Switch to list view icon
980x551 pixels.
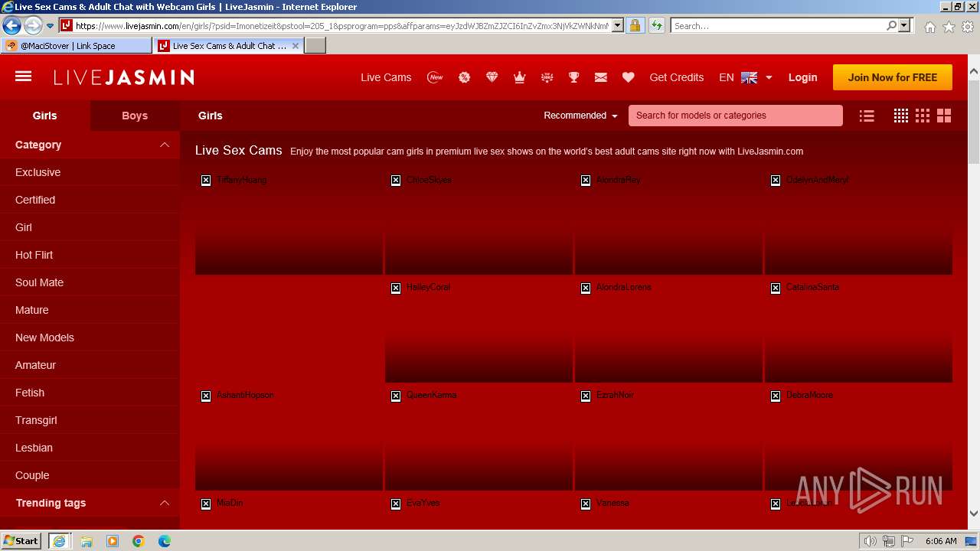click(x=867, y=116)
